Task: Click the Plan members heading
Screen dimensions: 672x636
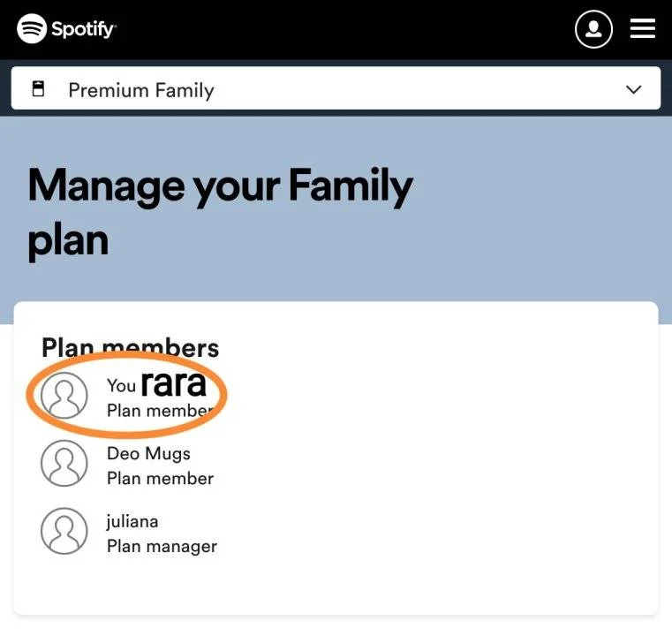Action: coord(131,347)
